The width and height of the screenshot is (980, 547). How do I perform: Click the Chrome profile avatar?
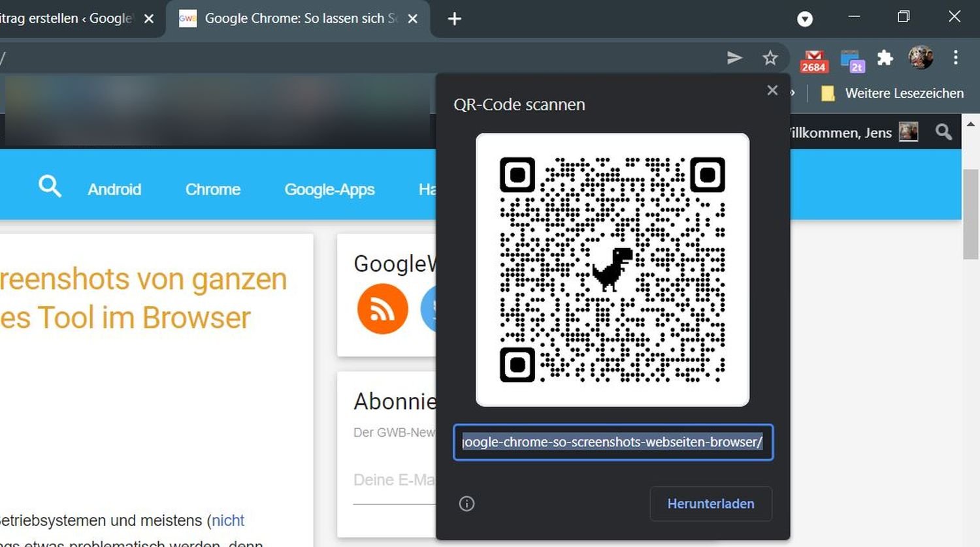tap(921, 58)
